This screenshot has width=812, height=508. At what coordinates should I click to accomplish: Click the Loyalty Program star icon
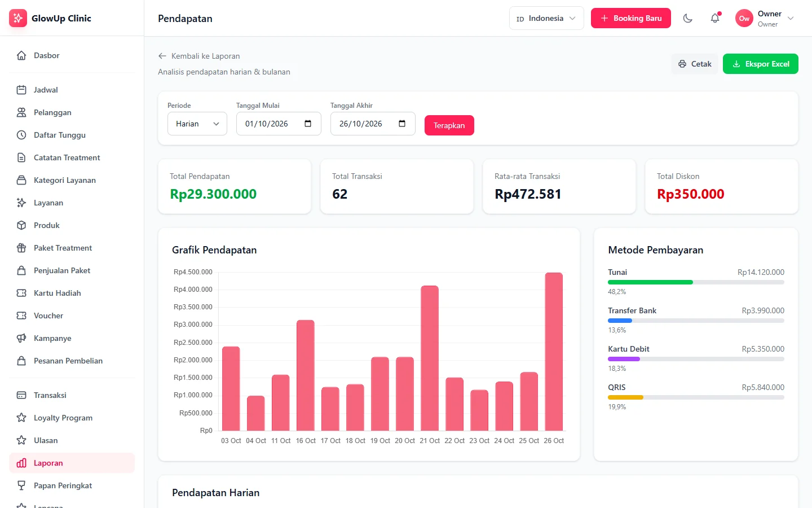pyautogui.click(x=21, y=418)
